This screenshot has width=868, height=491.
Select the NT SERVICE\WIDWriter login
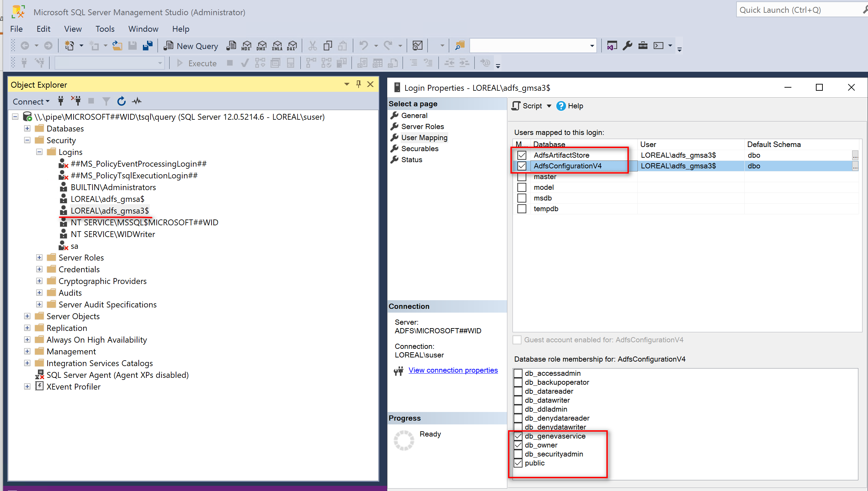point(113,234)
